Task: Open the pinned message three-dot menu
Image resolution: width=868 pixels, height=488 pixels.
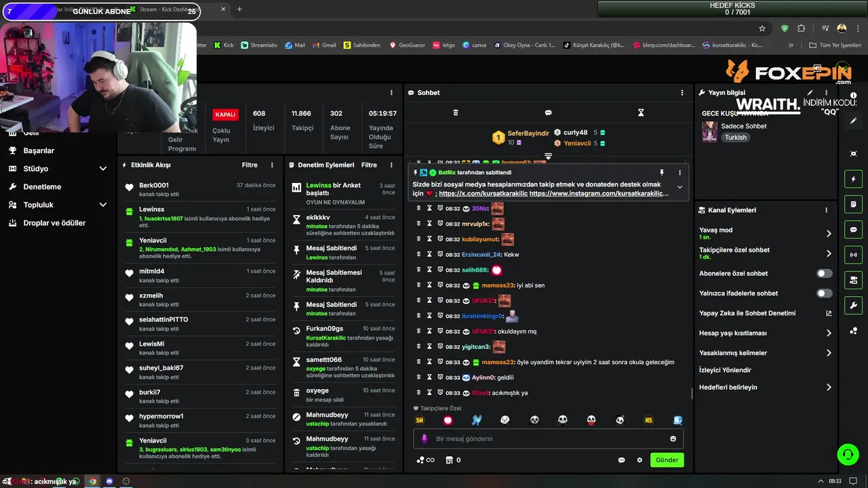Action: coord(679,173)
